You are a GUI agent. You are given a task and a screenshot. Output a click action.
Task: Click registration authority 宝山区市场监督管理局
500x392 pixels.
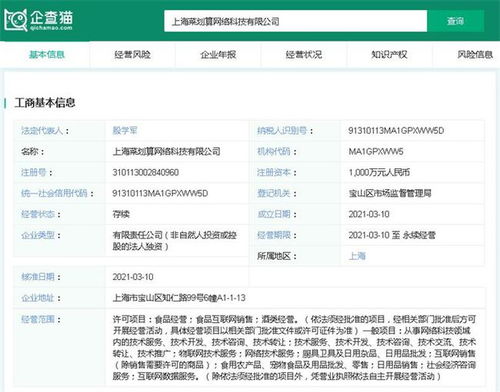tap(390, 193)
